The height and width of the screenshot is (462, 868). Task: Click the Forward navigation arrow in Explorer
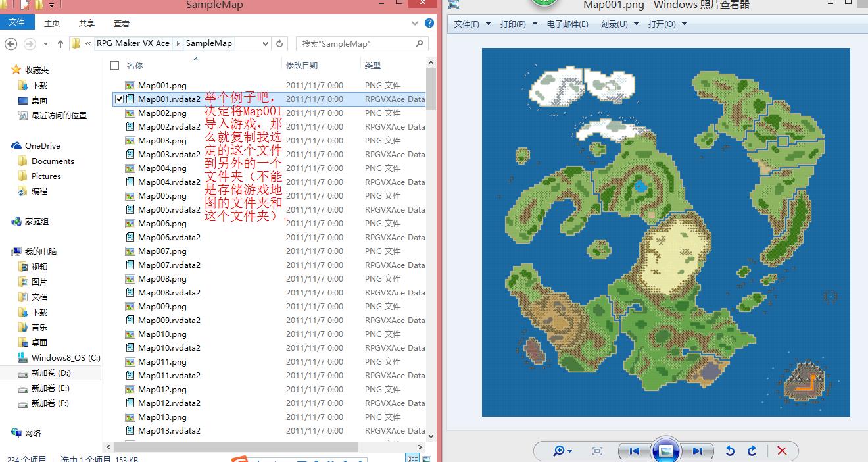pos(29,43)
